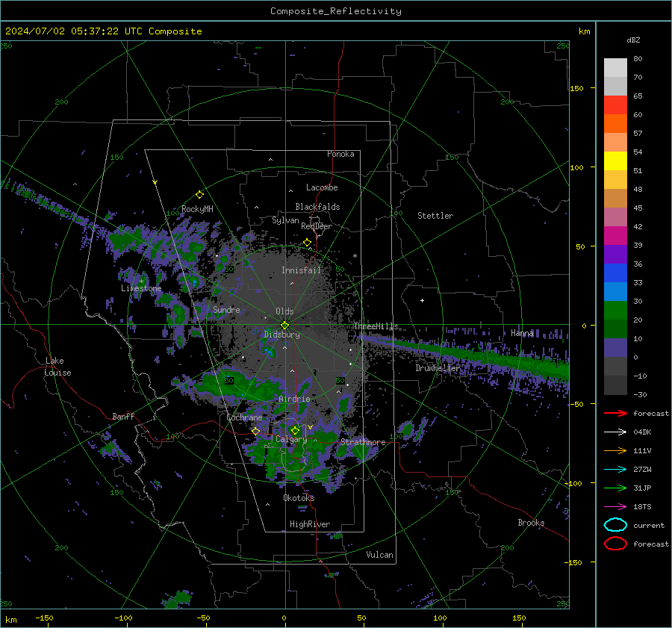Click the Drumheller city label
Screen dimensions: 672x628
438,368
